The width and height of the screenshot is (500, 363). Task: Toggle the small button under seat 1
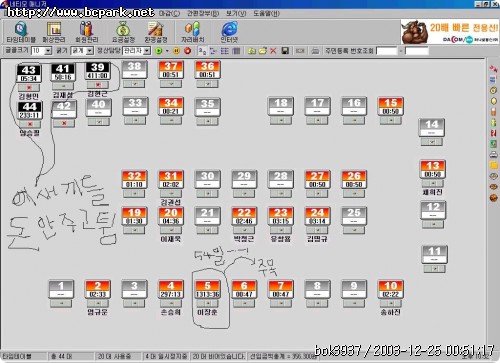[61, 303]
